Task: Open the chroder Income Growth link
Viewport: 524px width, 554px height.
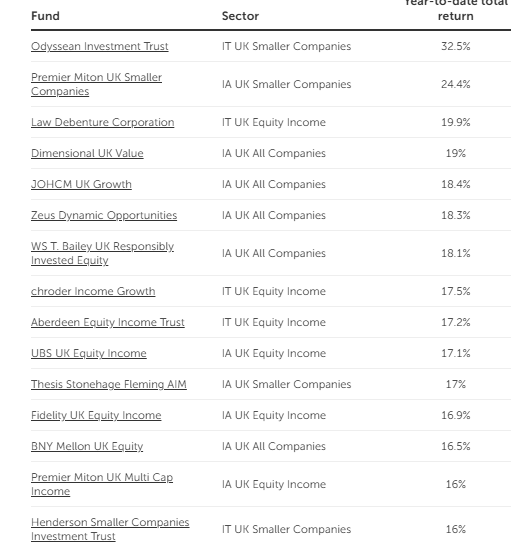Action: point(93,291)
